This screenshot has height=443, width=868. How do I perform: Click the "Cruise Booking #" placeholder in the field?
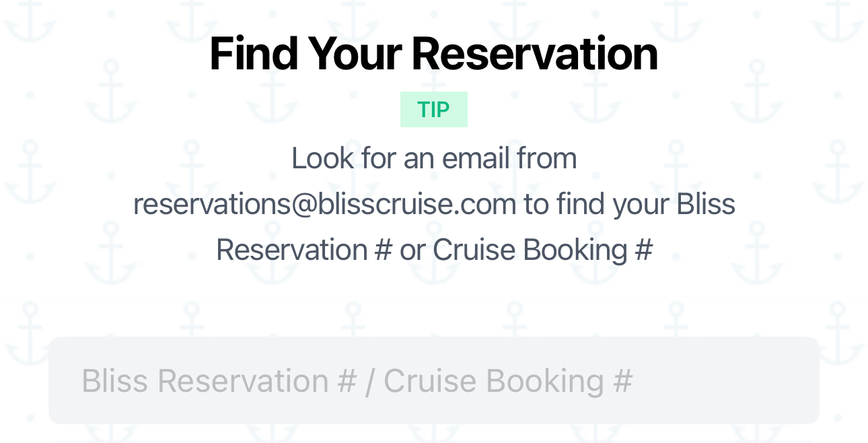508,381
